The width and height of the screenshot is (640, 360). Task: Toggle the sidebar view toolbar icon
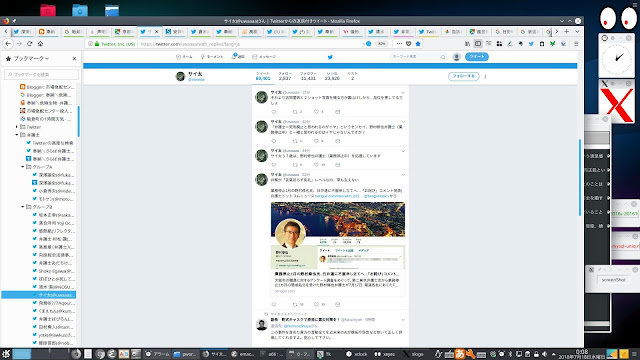pos(478,44)
